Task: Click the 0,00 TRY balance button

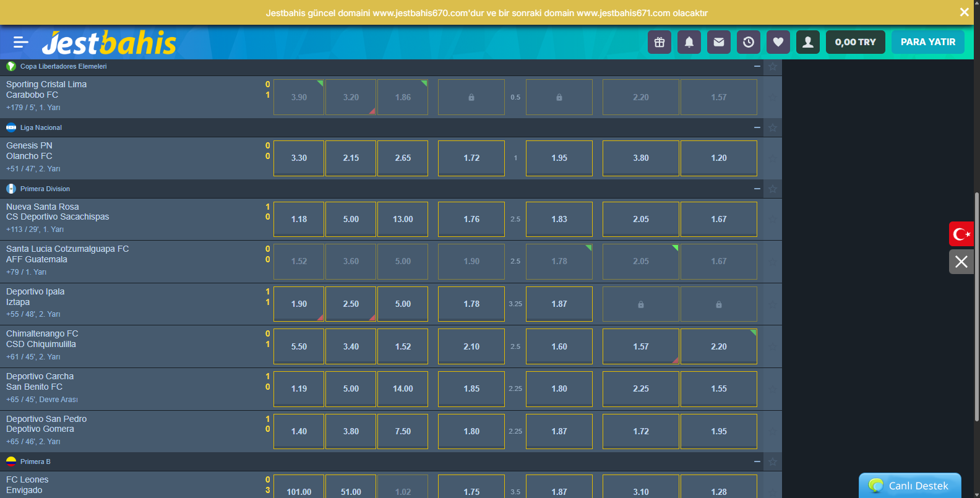Action: tap(855, 42)
